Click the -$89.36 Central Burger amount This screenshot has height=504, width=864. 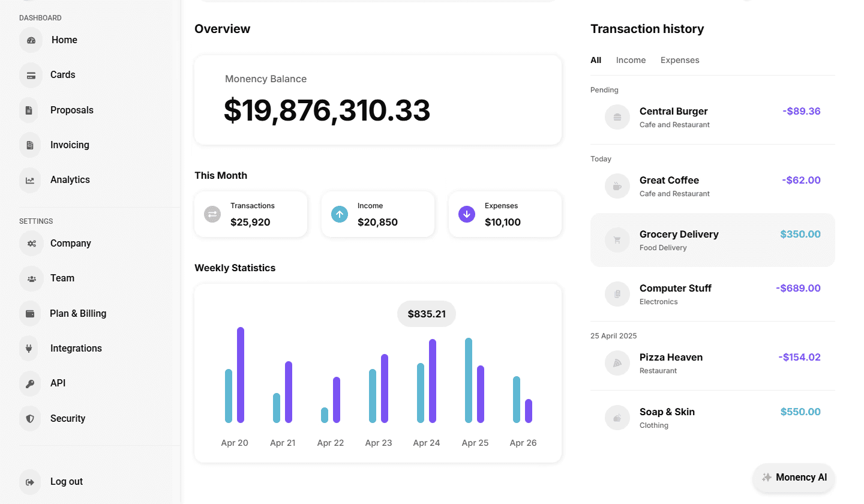[802, 112]
